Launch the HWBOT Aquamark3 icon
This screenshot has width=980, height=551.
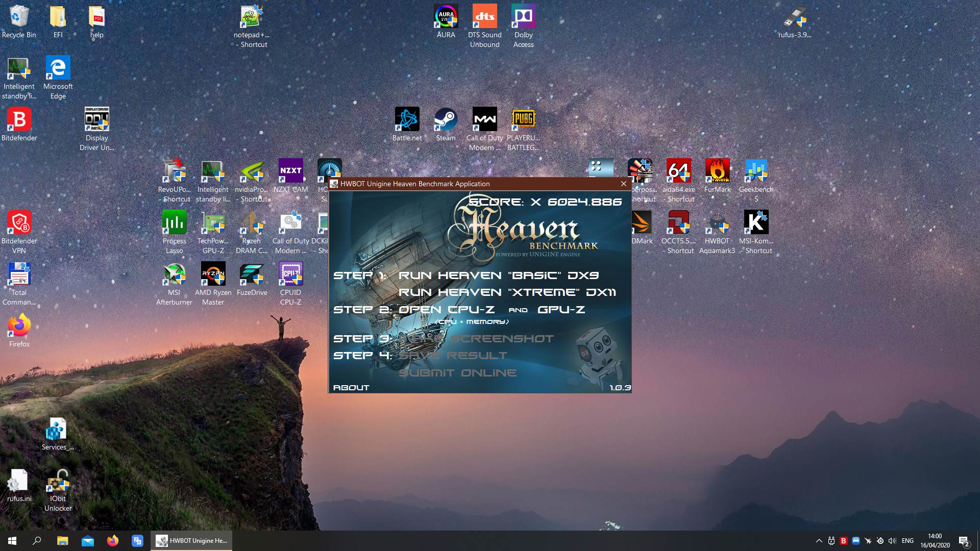coord(717,233)
